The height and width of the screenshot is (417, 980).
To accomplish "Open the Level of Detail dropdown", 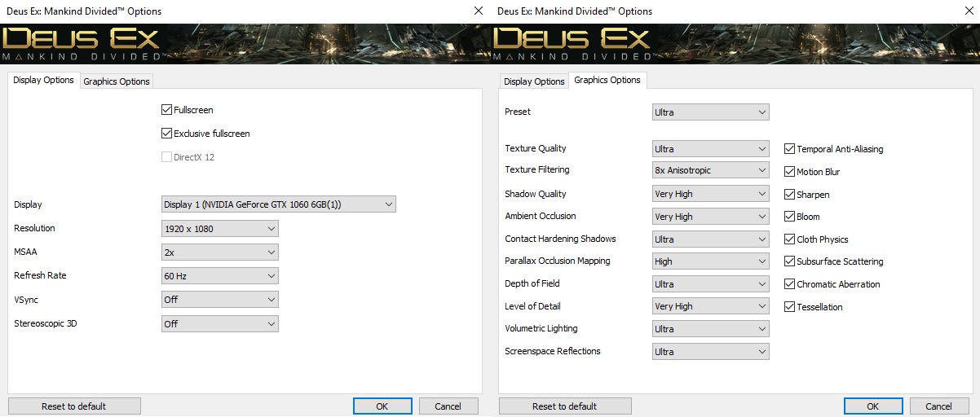I will click(711, 306).
